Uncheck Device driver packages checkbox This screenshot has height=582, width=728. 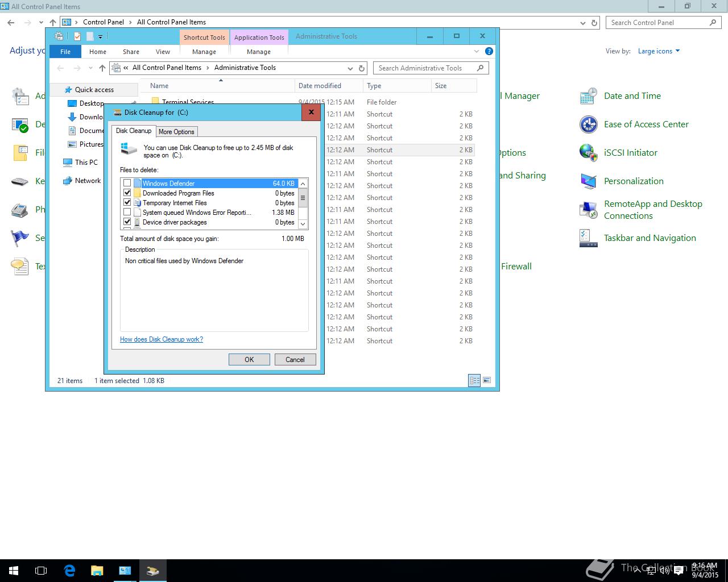(127, 222)
